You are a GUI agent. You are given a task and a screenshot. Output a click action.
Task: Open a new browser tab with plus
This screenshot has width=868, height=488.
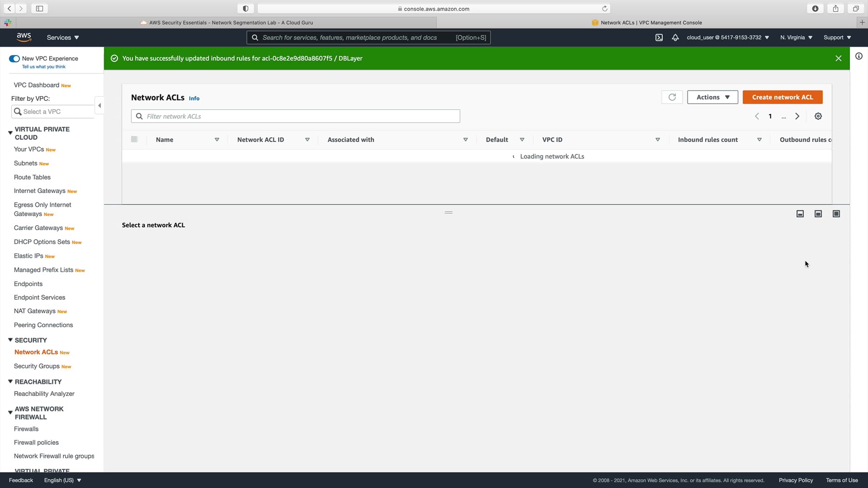tap(862, 22)
